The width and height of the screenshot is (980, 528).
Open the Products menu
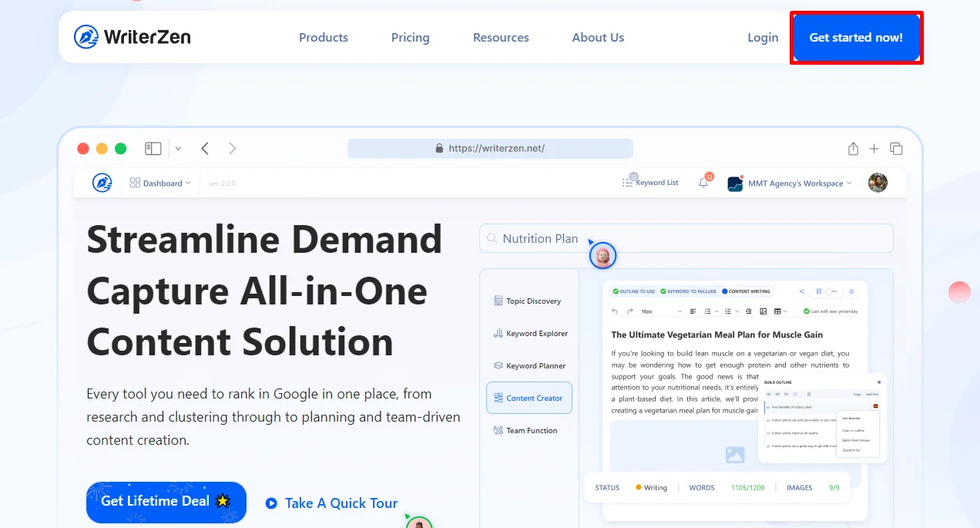[x=323, y=37]
